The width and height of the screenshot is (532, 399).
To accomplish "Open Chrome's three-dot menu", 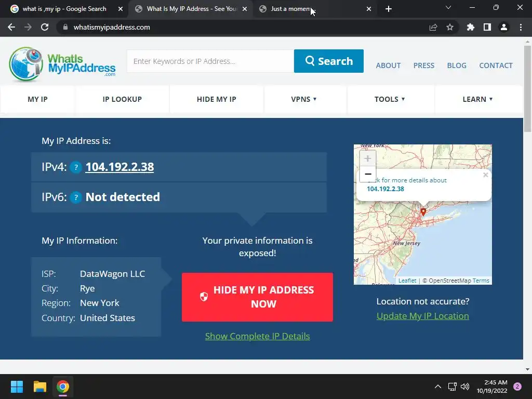I will coord(521,27).
